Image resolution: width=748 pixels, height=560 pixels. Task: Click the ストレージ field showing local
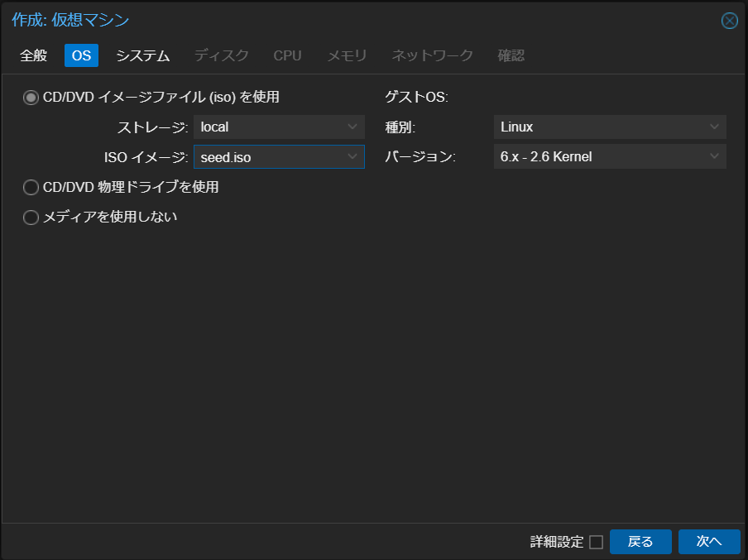pos(279,127)
